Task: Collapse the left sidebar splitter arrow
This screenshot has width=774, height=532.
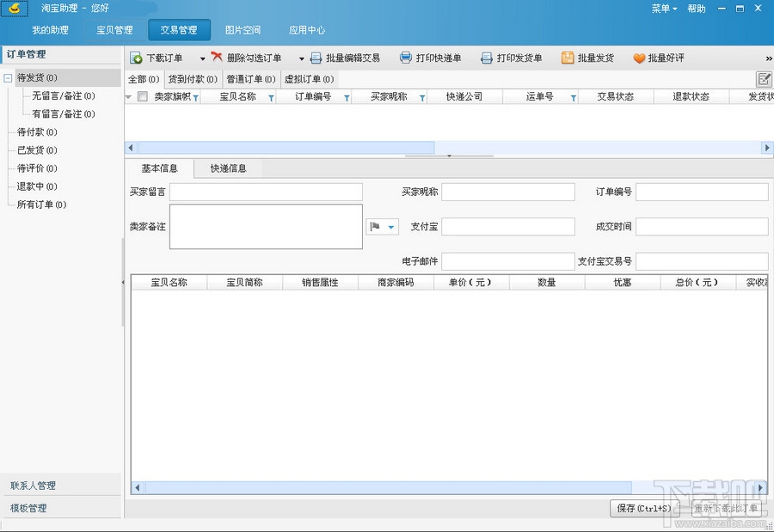Action: pyautogui.click(x=123, y=282)
